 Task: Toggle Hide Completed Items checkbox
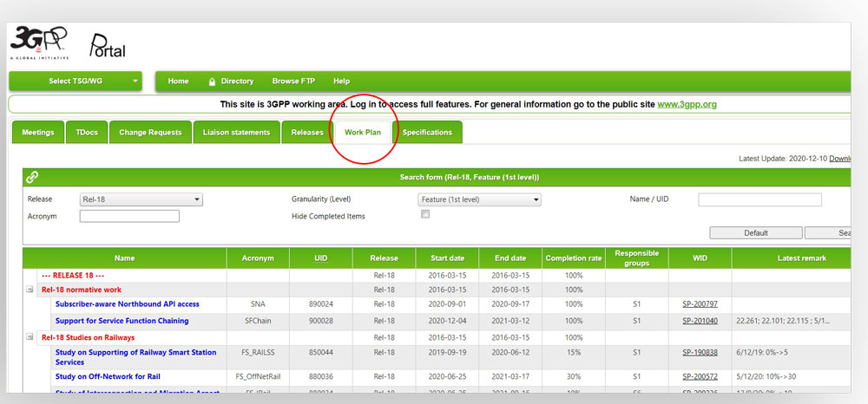click(425, 214)
